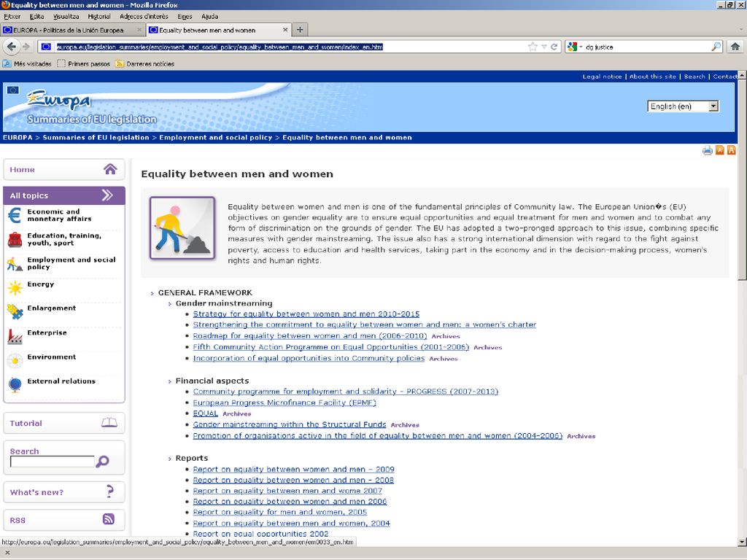Click the Euro icon for Economic affairs

[15, 215]
